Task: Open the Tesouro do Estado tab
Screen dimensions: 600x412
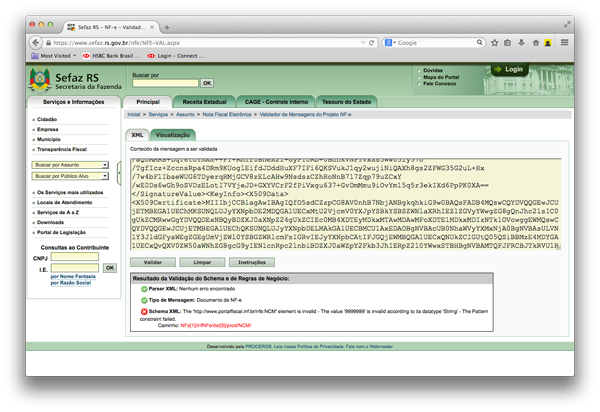Action: [346, 102]
